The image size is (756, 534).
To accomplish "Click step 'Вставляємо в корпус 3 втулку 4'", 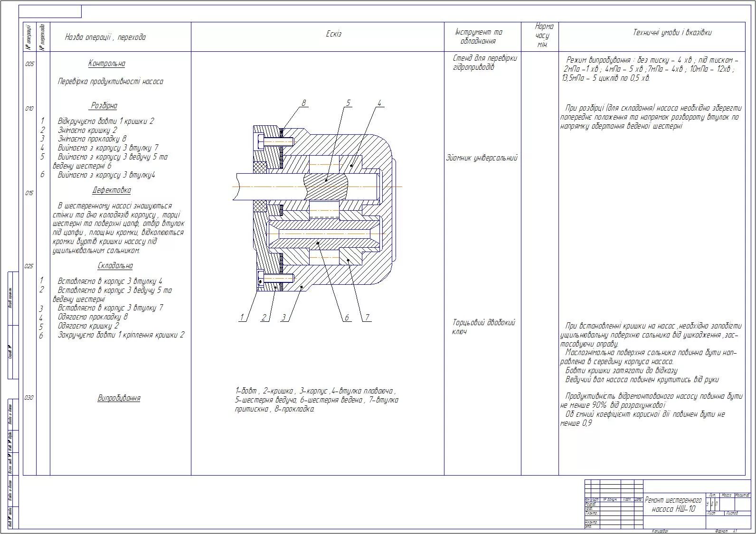I will click(110, 281).
